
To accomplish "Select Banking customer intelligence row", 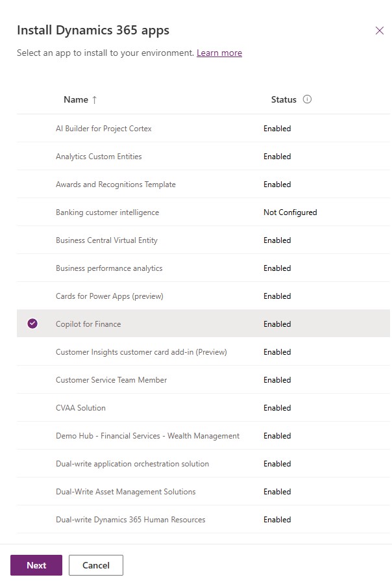I will [x=204, y=212].
